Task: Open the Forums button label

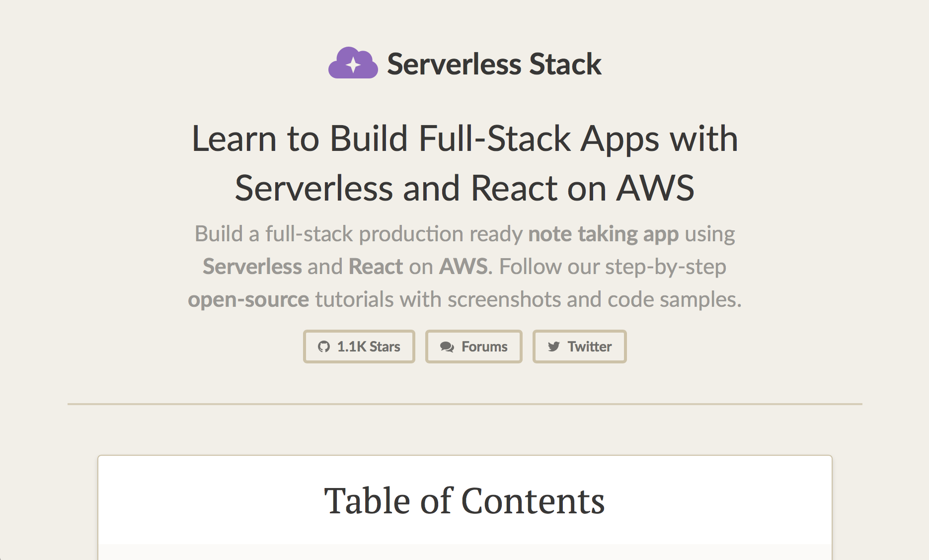Action: [x=484, y=347]
